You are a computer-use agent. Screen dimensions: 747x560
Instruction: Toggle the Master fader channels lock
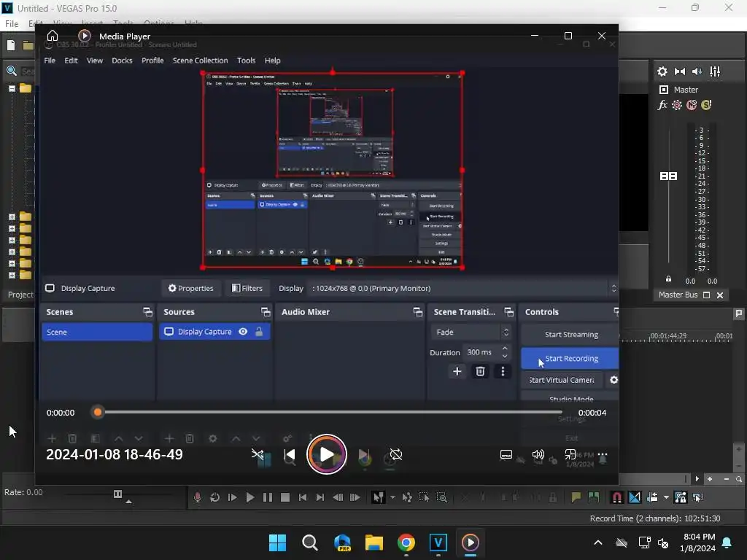pos(668,279)
